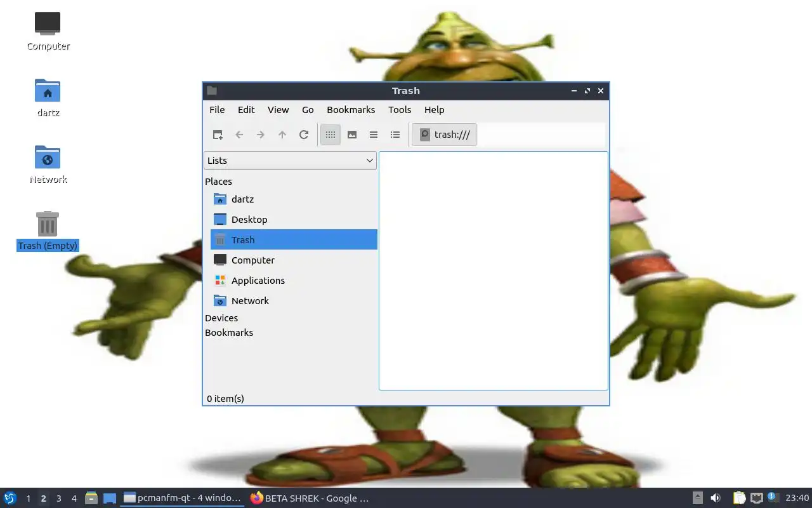This screenshot has height=508, width=812.
Task: Select Computer in Places sidebar
Action: pos(294,260)
